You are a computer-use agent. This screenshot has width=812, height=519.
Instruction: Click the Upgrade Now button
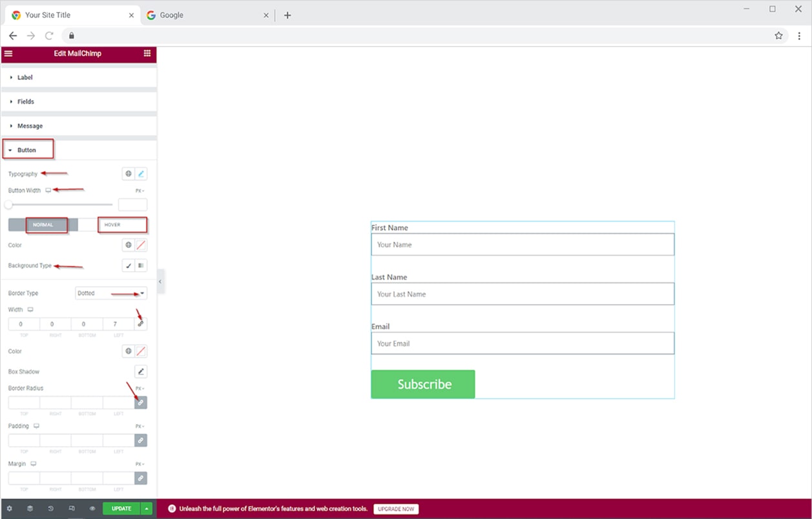pos(396,509)
